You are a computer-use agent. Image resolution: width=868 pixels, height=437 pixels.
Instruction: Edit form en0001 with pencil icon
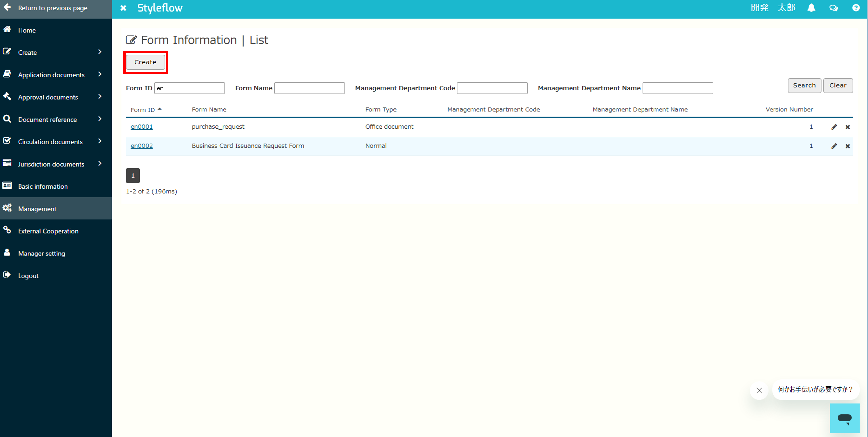834,127
